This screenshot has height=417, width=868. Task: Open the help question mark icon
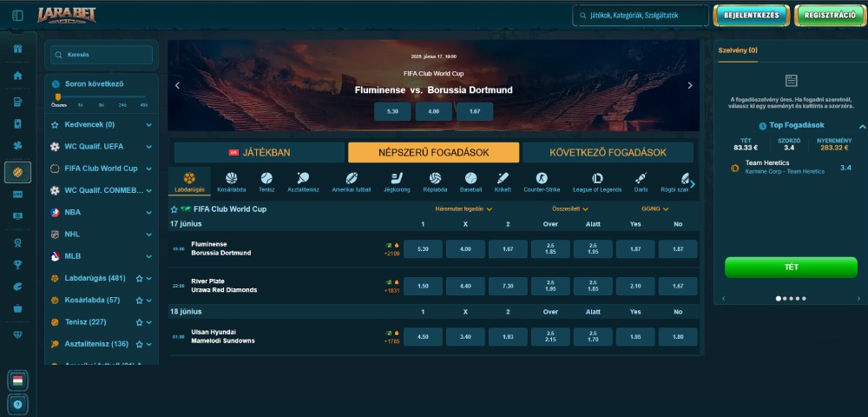(17, 405)
